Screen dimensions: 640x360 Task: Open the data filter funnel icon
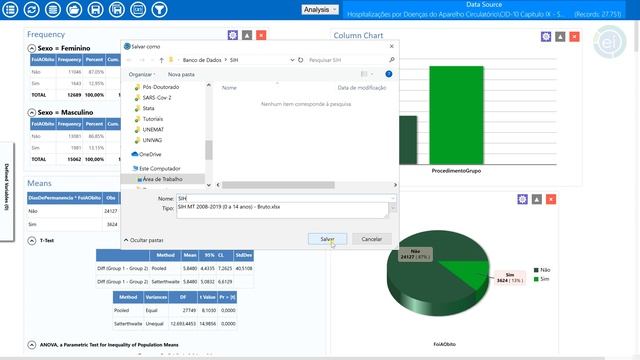[x=159, y=9]
